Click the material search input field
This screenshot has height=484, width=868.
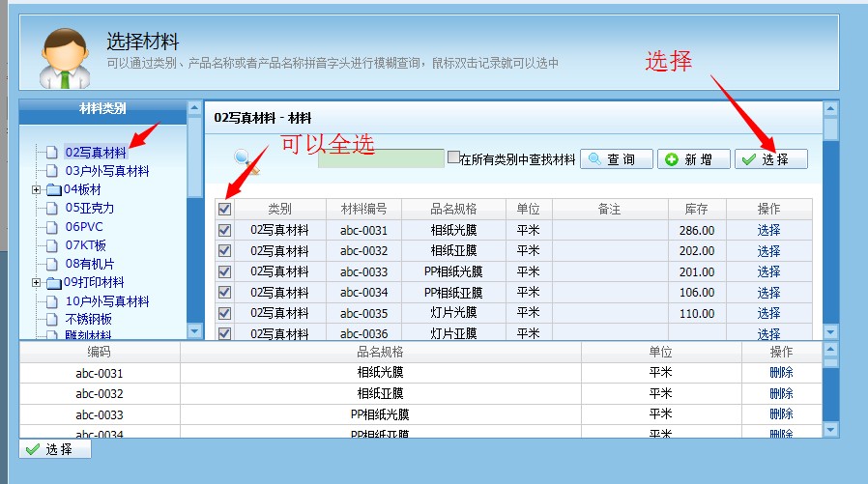(381, 158)
